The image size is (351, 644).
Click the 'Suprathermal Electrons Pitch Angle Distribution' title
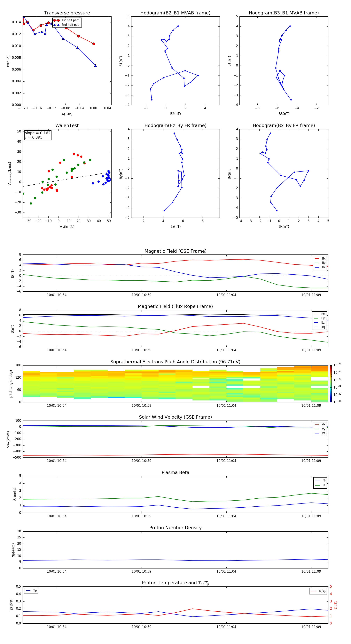coord(175,362)
